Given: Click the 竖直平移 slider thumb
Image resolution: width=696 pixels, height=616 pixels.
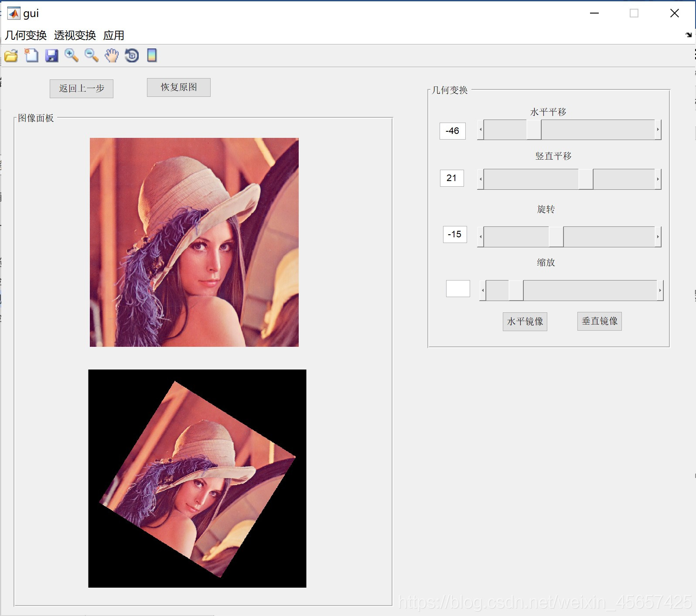Looking at the screenshot, I should point(586,179).
